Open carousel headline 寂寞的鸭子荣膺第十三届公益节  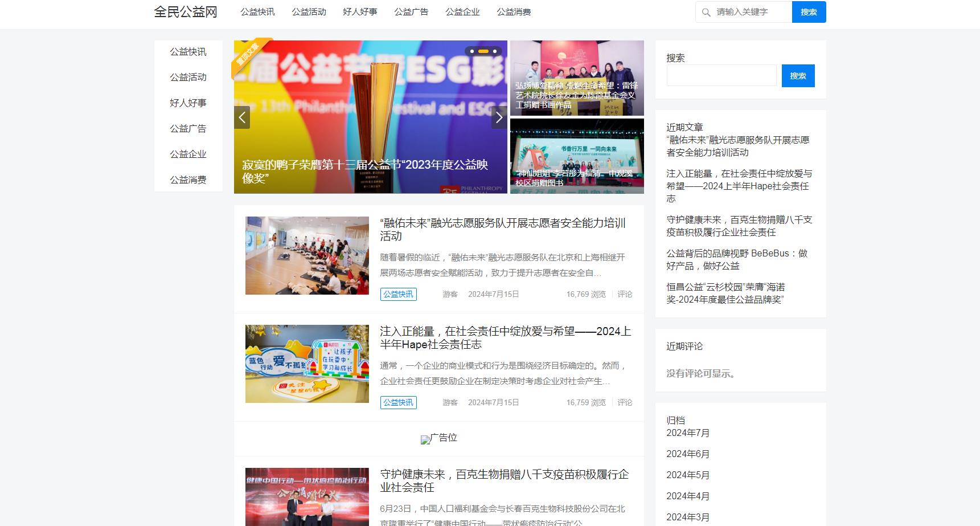pyautogui.click(x=365, y=171)
